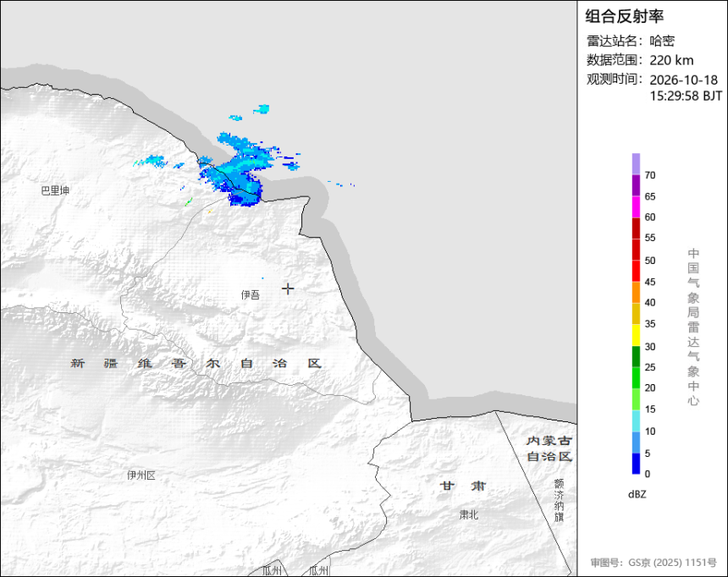Click the 组合反射率 title
The height and width of the screenshot is (577, 728).
point(624,16)
